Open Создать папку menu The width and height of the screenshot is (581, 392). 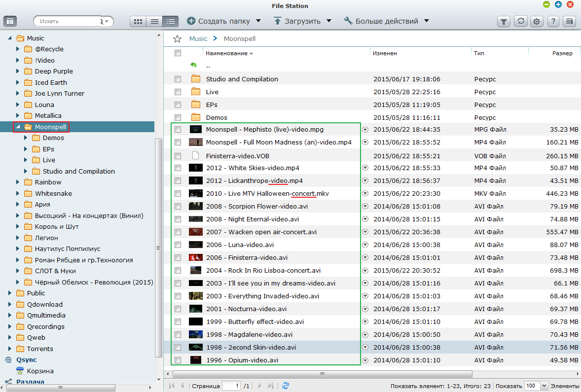(224, 21)
